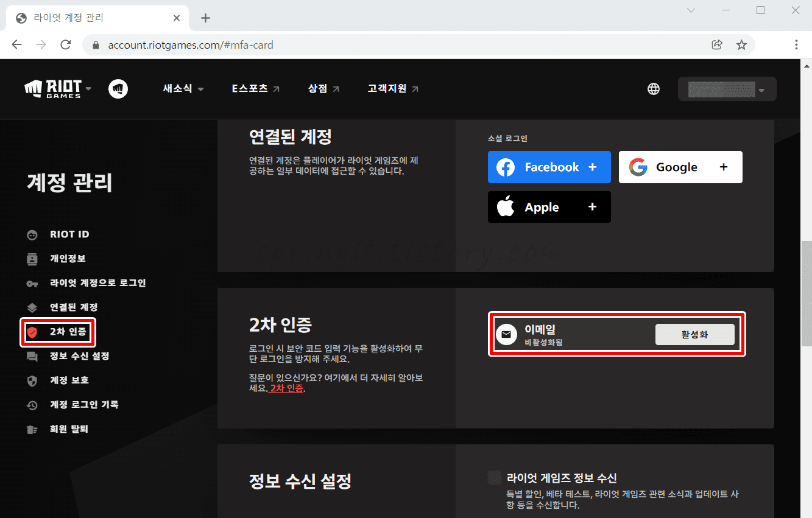Click the 비활성화됨 status text
Image resolution: width=812 pixels, height=518 pixels.
(543, 343)
